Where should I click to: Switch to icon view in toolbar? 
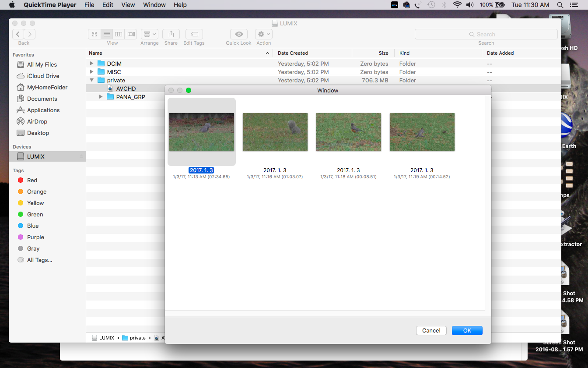(94, 34)
